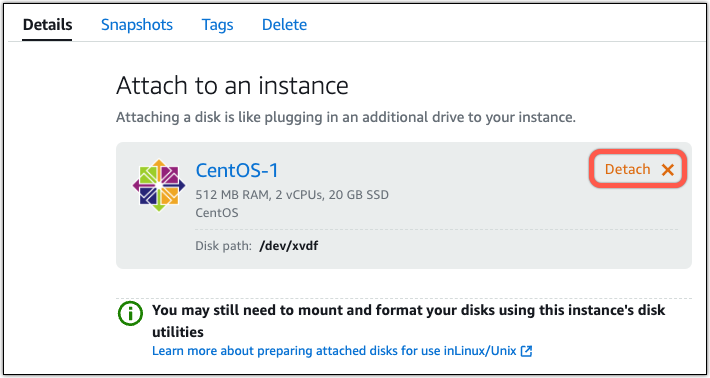Switch to the Snapshots tab

(137, 24)
